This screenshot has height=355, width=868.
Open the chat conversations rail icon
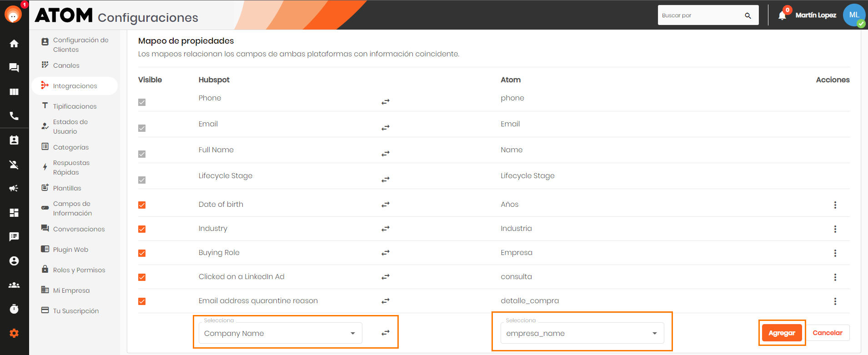pyautogui.click(x=14, y=68)
